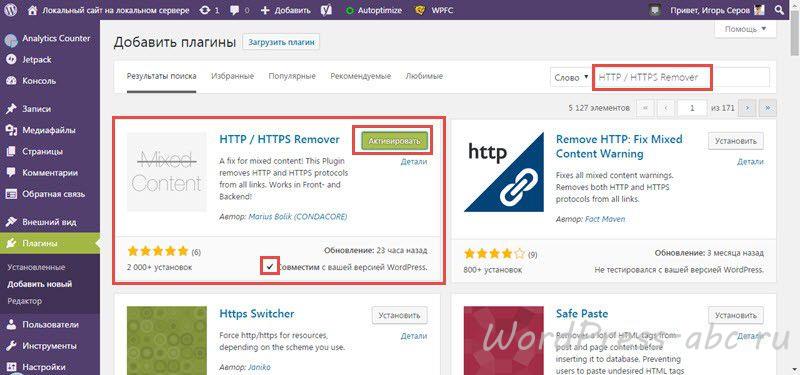Open Инструменты tools section

[x=50, y=346]
